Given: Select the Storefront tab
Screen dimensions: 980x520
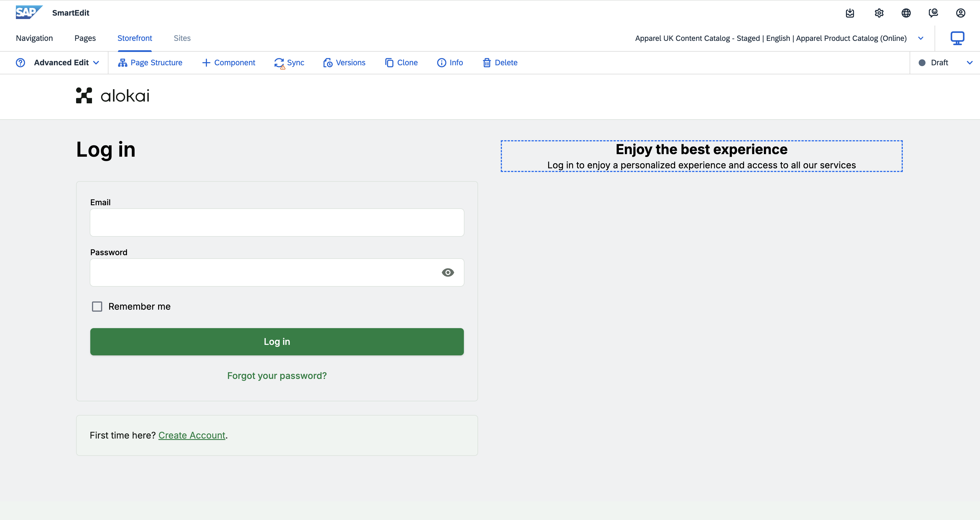Looking at the screenshot, I should [135, 38].
